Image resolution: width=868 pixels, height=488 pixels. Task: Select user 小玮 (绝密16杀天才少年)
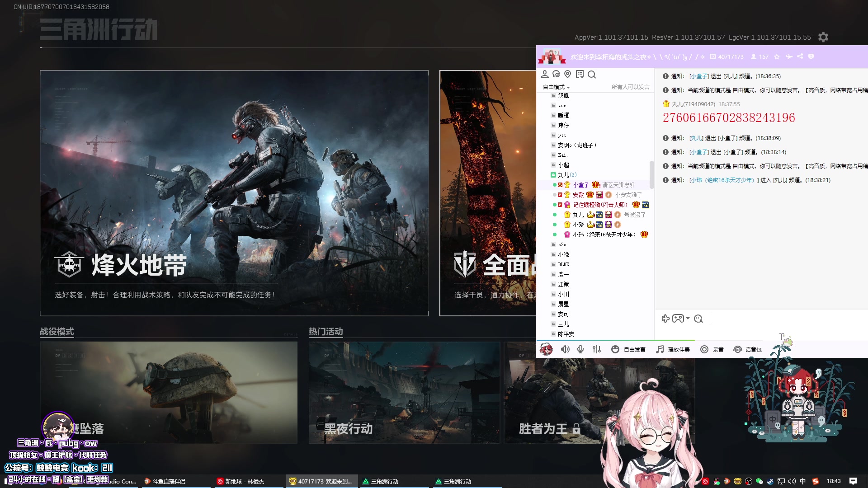(x=604, y=235)
